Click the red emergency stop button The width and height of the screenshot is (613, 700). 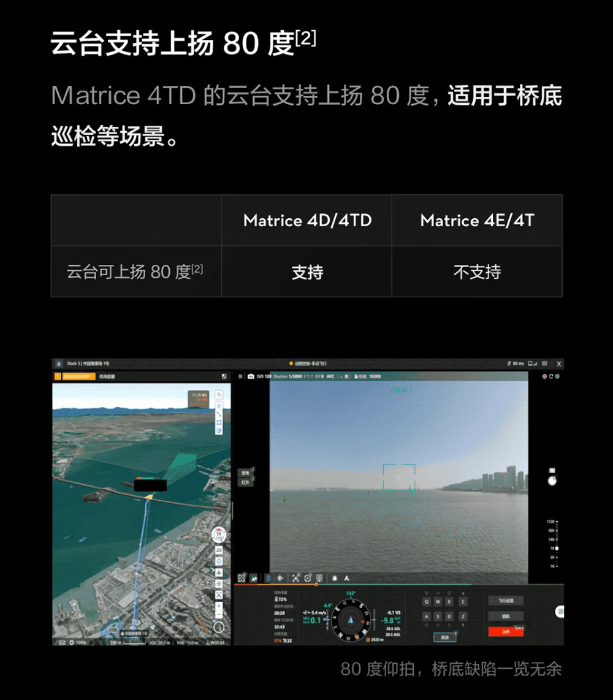pyautogui.click(x=506, y=632)
